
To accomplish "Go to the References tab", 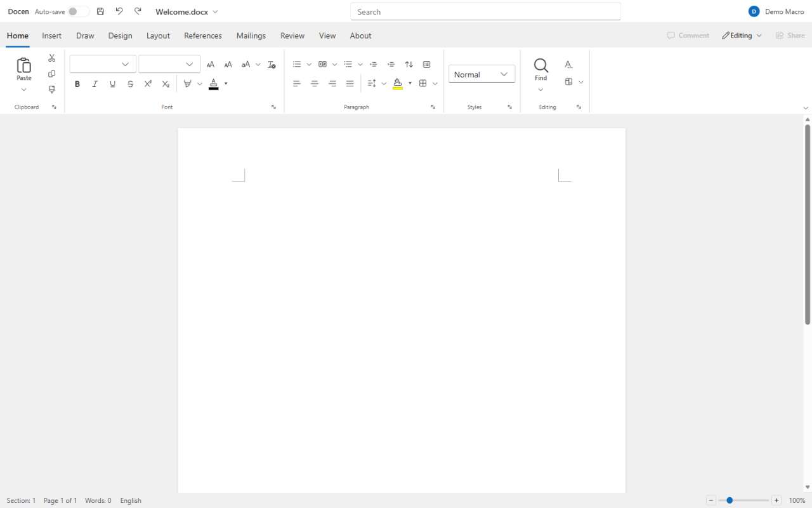I will pos(203,36).
